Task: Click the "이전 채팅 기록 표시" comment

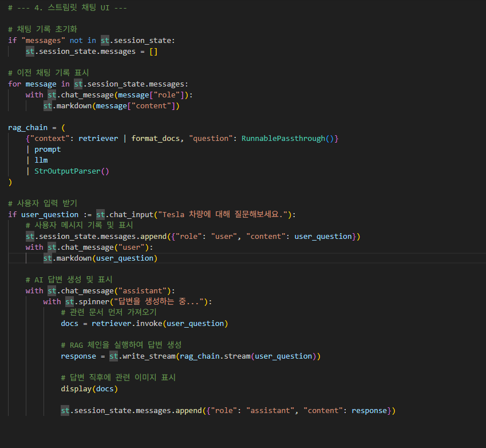Action: click(49, 73)
